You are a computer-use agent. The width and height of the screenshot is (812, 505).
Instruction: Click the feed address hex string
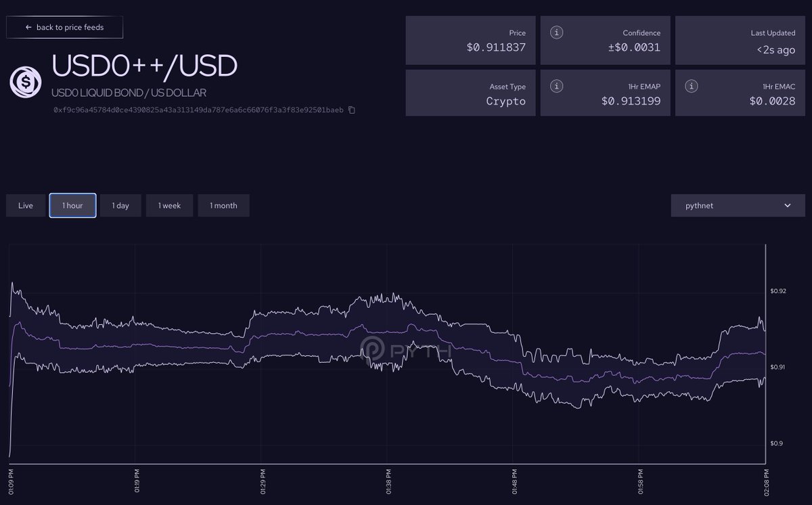click(x=196, y=109)
